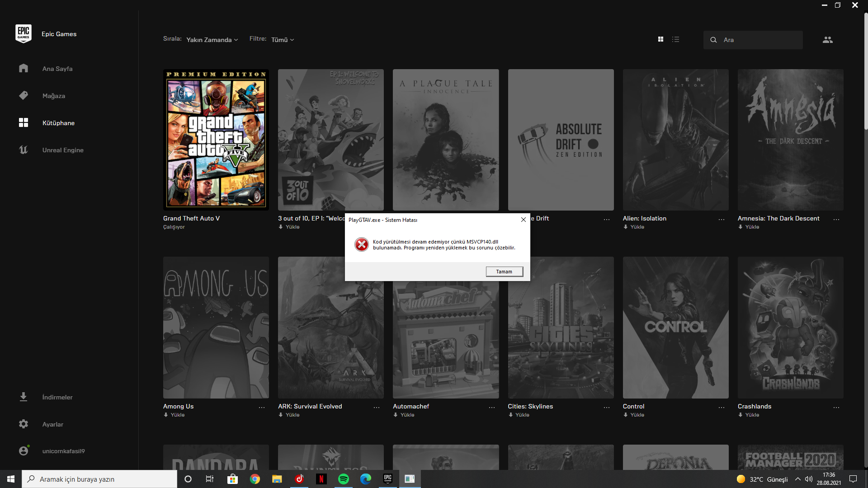The width and height of the screenshot is (868, 488).
Task: Open Crashlands game cover thumbnail
Action: click(790, 328)
